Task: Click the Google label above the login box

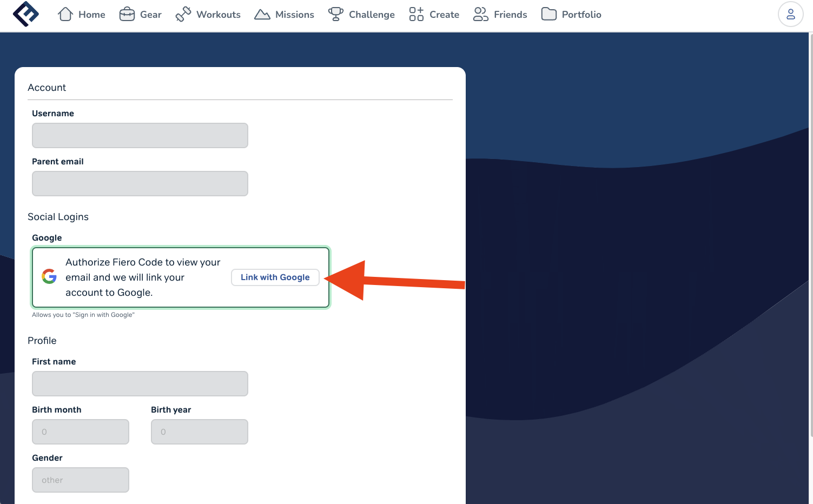Action: pyautogui.click(x=47, y=238)
